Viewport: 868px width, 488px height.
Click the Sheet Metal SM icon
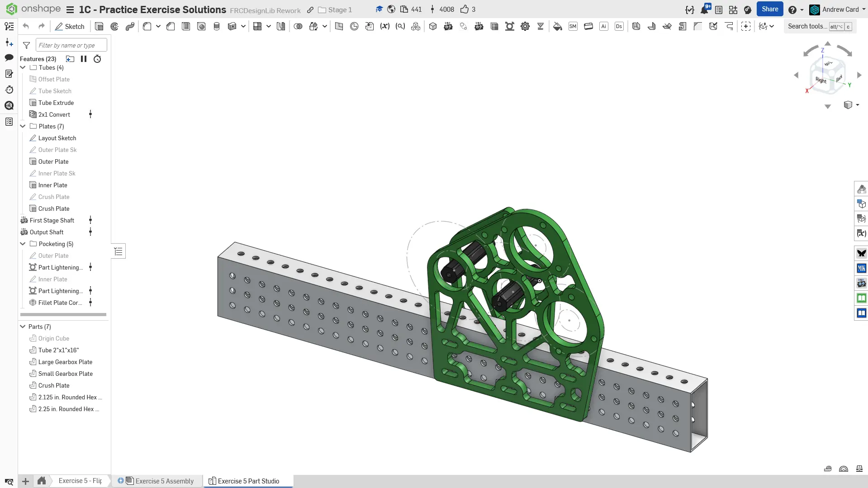point(573,26)
